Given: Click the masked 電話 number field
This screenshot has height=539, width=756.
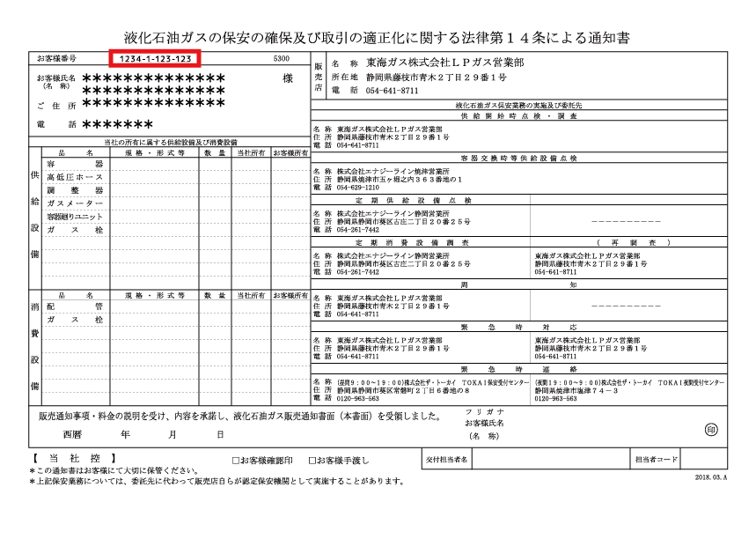Looking at the screenshot, I should [118, 124].
